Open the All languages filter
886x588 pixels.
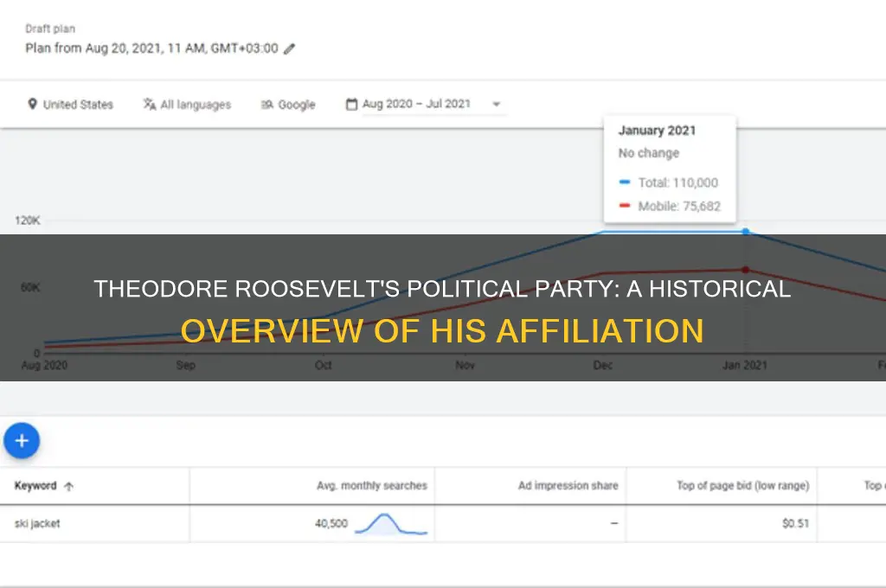(195, 104)
